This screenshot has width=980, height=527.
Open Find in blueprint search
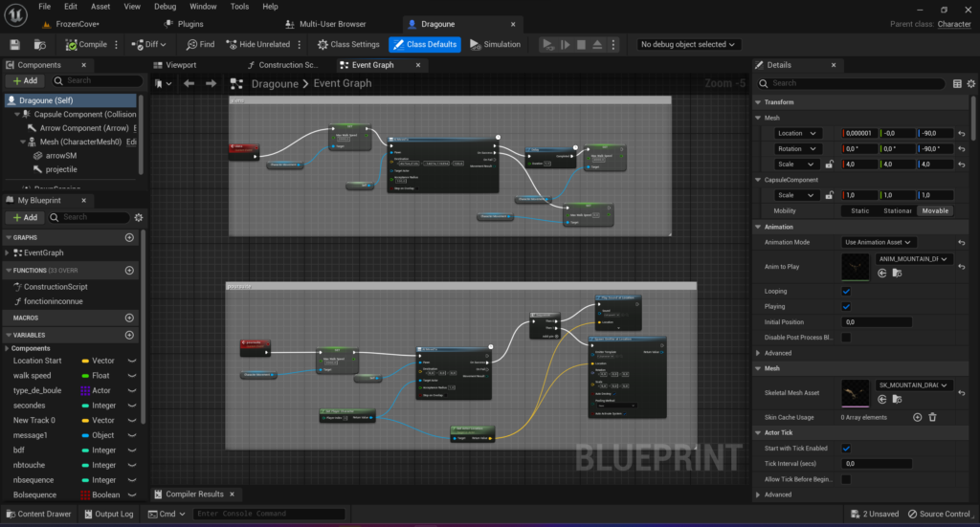click(200, 44)
